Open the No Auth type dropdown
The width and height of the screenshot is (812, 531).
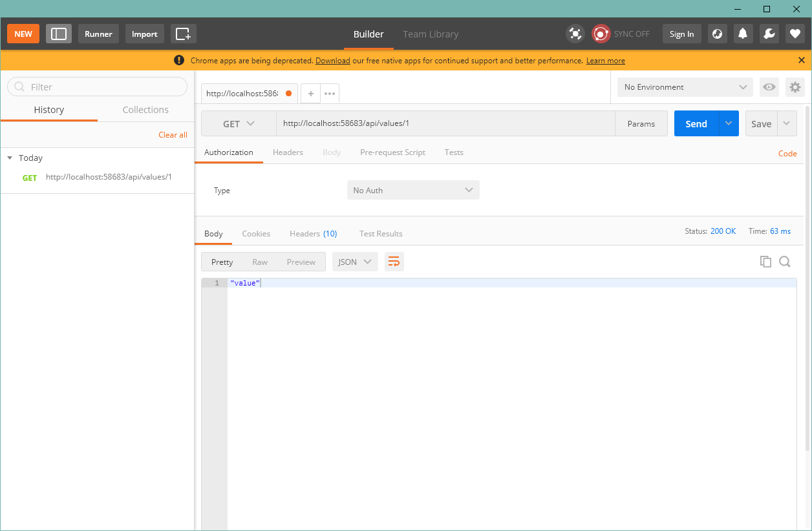[413, 190]
